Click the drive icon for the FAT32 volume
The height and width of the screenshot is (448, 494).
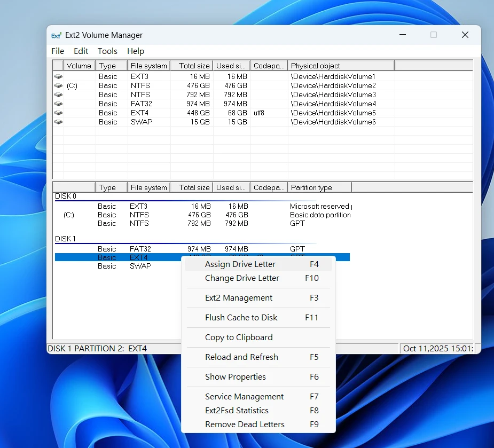tap(58, 104)
